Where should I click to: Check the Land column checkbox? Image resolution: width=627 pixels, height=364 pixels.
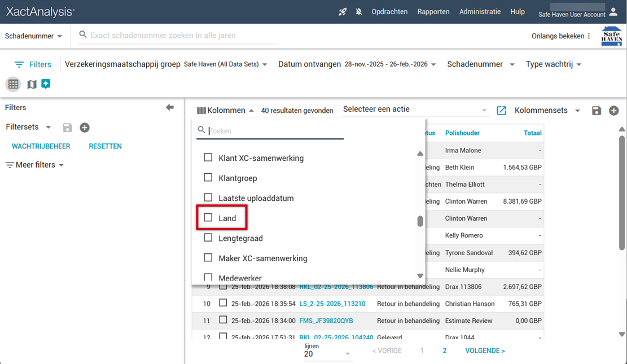(x=208, y=218)
